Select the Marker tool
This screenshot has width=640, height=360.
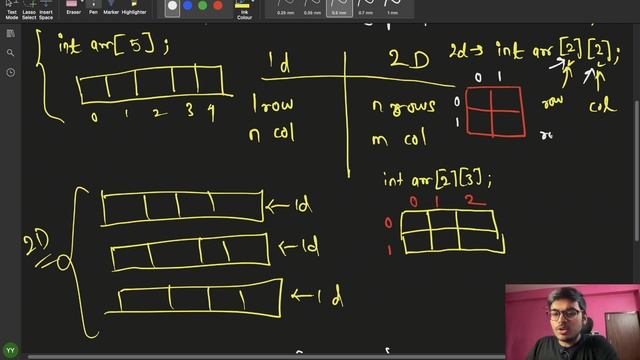click(x=111, y=8)
